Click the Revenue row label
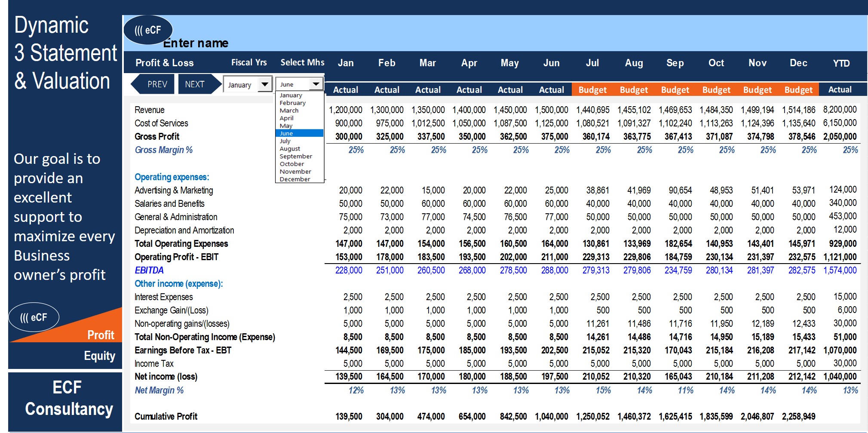This screenshot has height=433, width=868. click(x=149, y=110)
